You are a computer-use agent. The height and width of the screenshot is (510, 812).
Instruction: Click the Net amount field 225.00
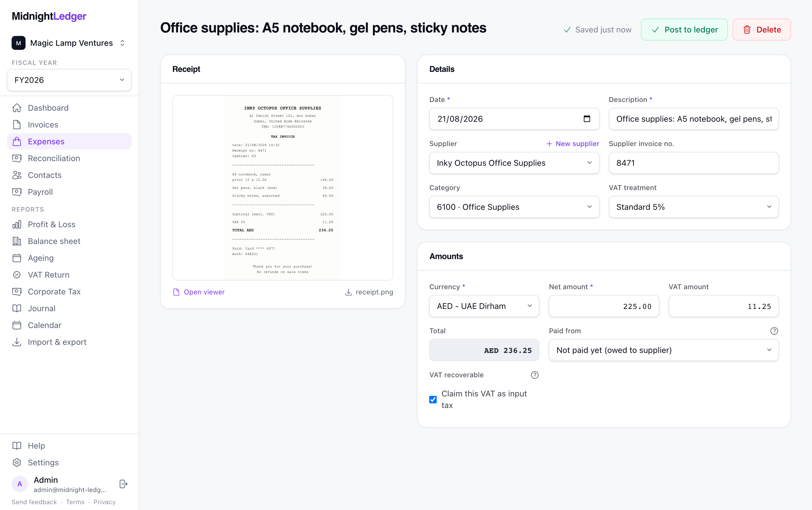(604, 306)
